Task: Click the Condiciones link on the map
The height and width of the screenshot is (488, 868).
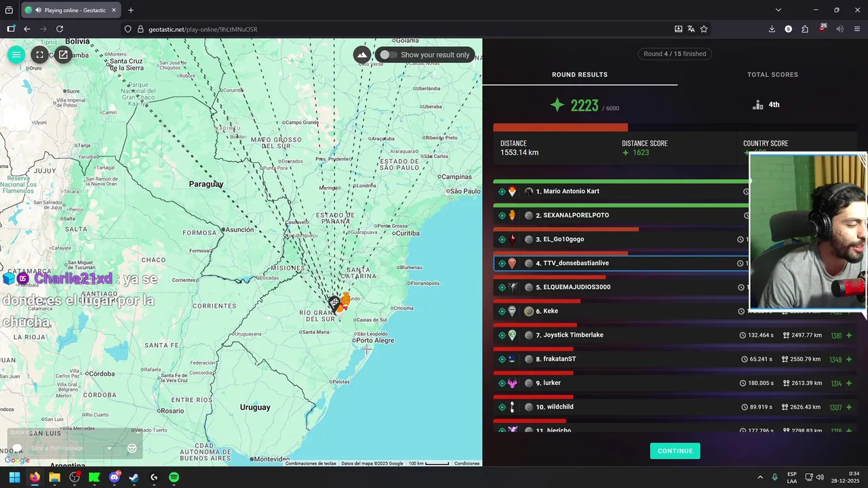Action: 467,464
